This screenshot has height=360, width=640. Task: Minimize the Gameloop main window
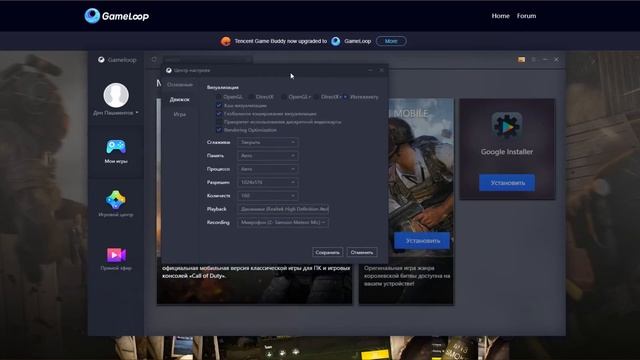point(545,60)
